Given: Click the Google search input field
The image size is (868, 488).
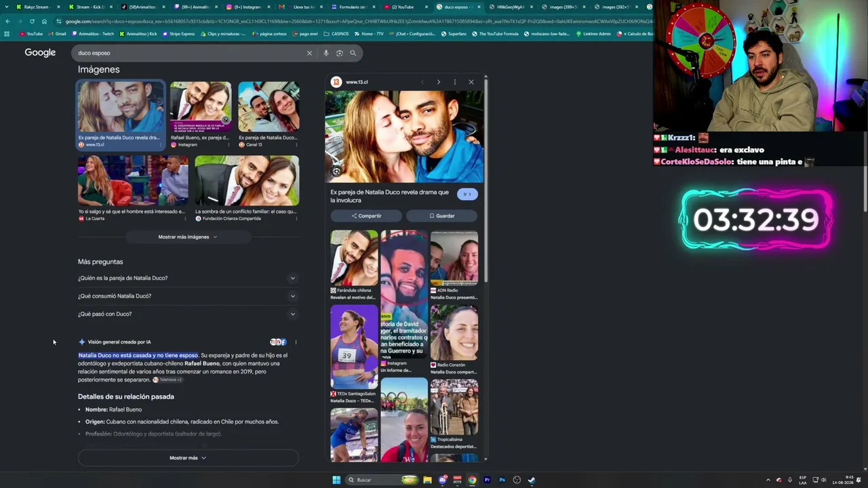Looking at the screenshot, I should tap(190, 53).
